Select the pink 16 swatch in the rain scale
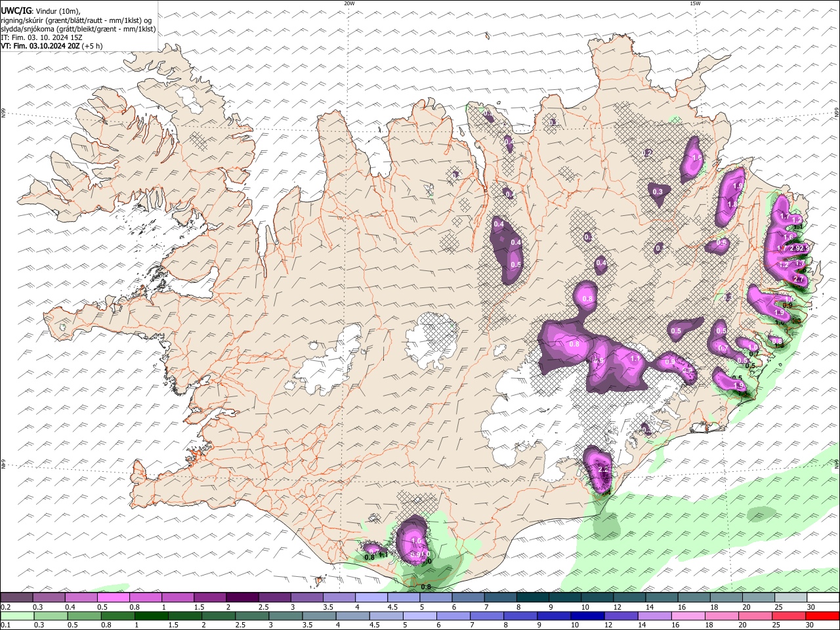Viewport: 840px width, 630px height. 688,616
